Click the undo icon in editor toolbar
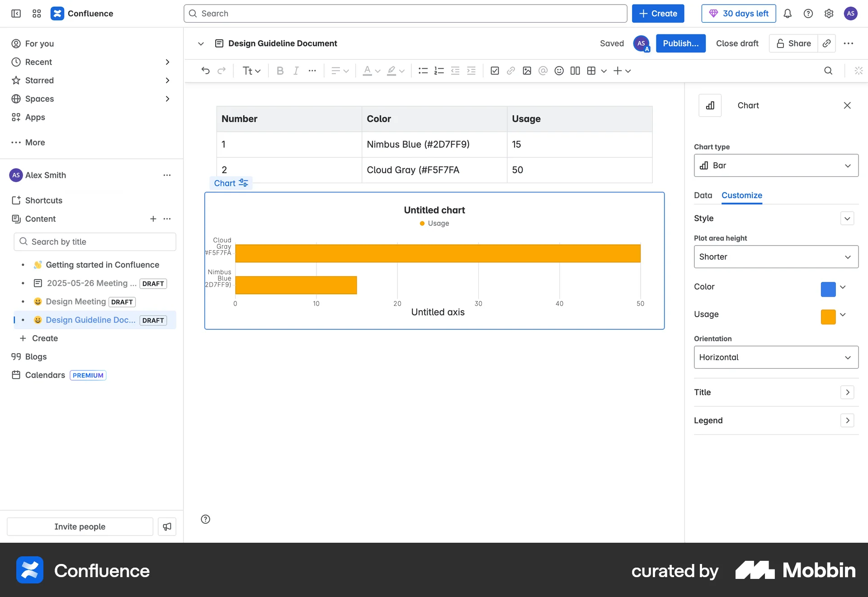Image resolution: width=868 pixels, height=597 pixels. (206, 71)
